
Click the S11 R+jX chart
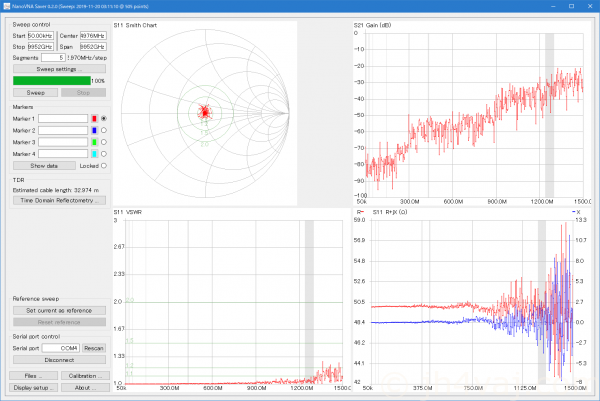tap(472, 300)
